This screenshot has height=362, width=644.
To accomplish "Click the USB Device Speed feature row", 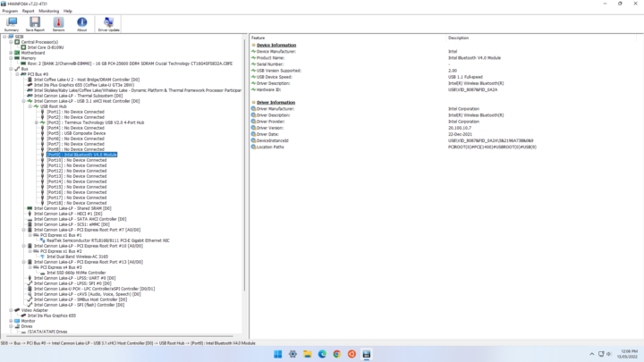I will [x=274, y=77].
